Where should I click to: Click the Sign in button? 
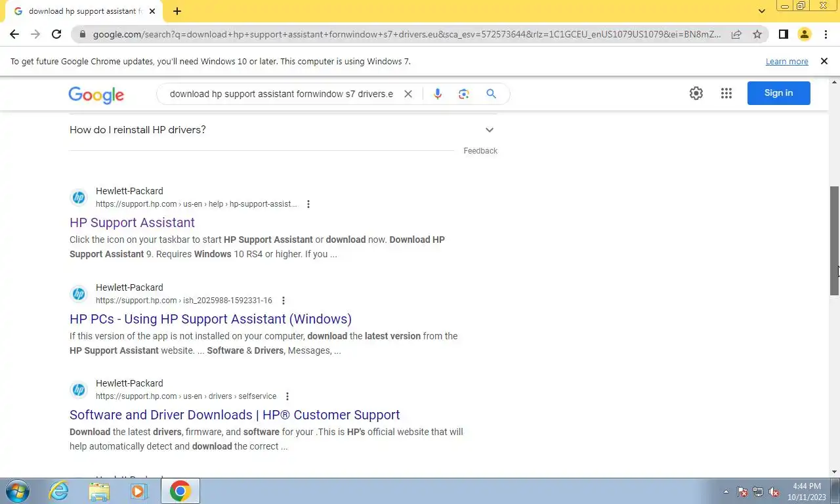[x=778, y=93]
